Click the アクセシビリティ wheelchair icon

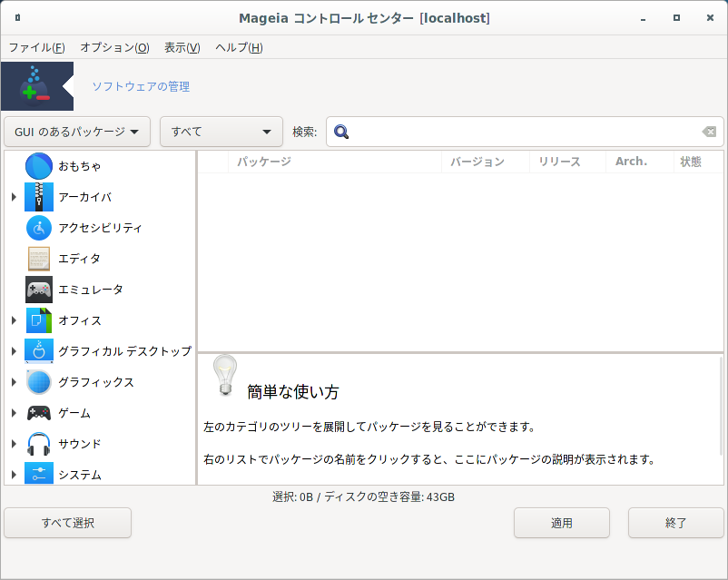click(38, 228)
